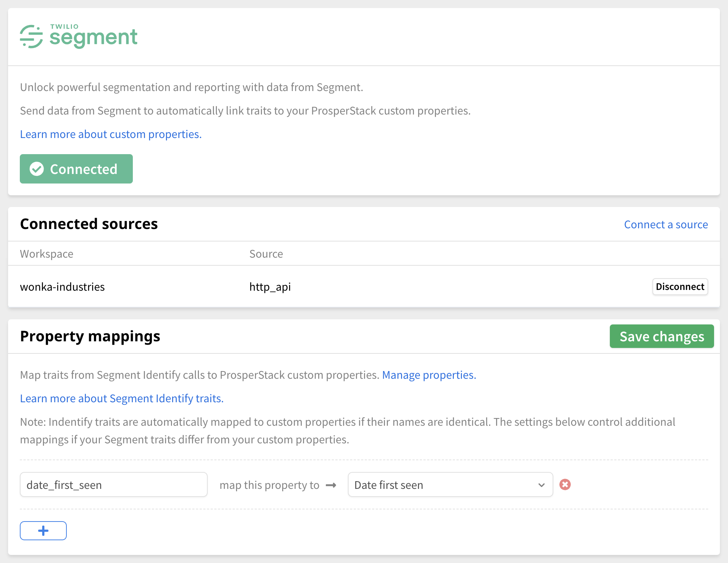Image resolution: width=728 pixels, height=563 pixels.
Task: Click the Connected status button
Action: click(x=76, y=169)
